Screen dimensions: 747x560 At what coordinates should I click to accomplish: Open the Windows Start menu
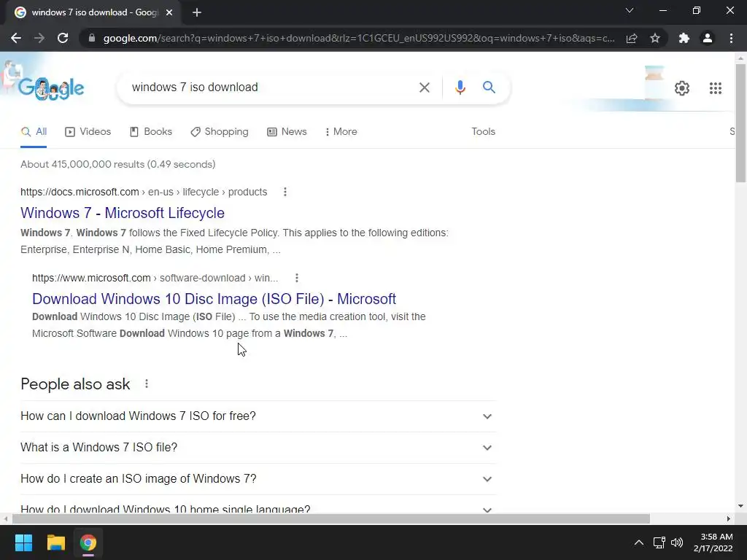(x=23, y=542)
